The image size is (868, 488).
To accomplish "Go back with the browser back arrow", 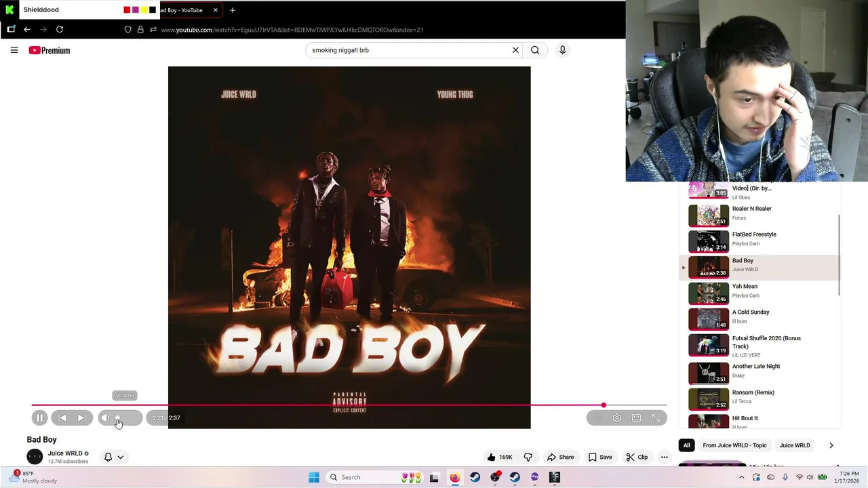I will coord(27,30).
